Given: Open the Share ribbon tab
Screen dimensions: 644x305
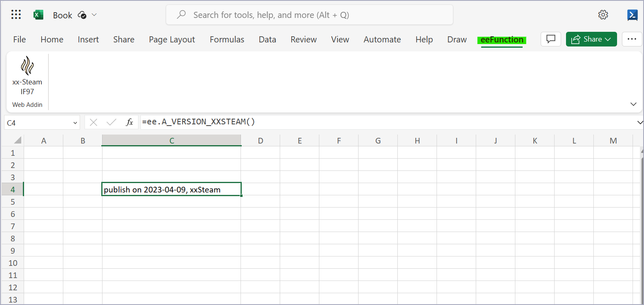Looking at the screenshot, I should (124, 40).
